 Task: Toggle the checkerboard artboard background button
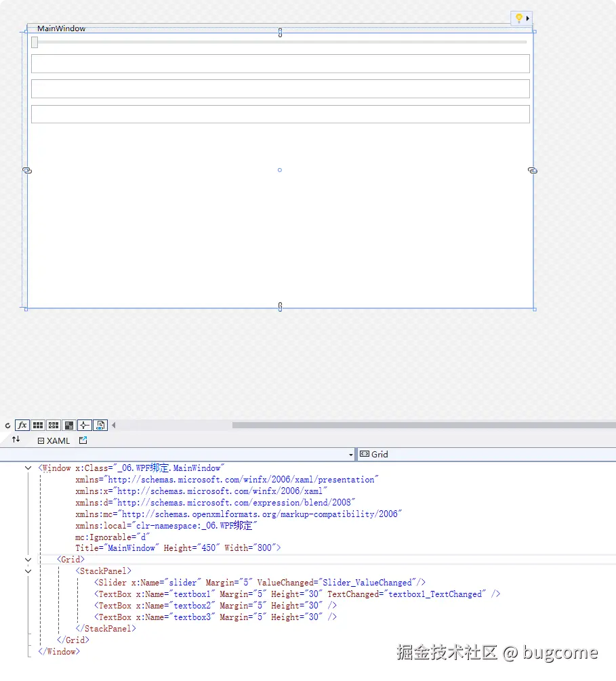69,425
